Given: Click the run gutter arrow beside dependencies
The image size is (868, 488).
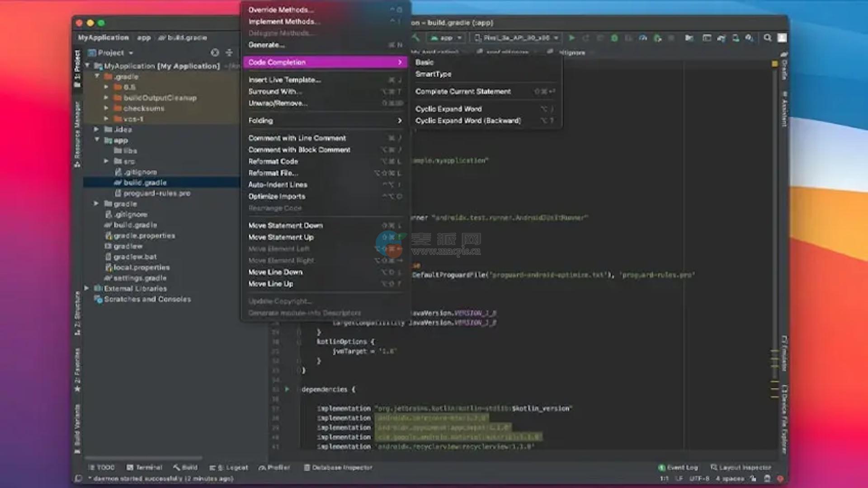Looking at the screenshot, I should tap(287, 389).
